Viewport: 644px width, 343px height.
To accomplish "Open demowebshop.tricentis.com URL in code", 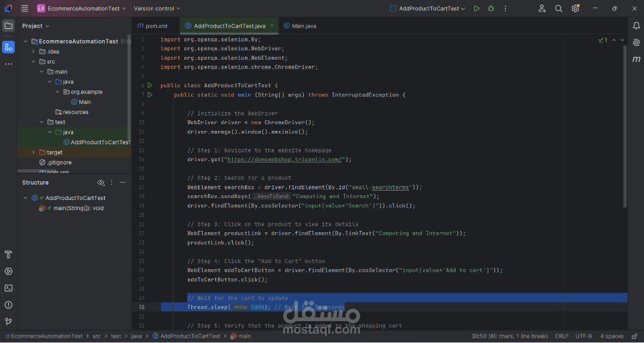I will 284,159.
